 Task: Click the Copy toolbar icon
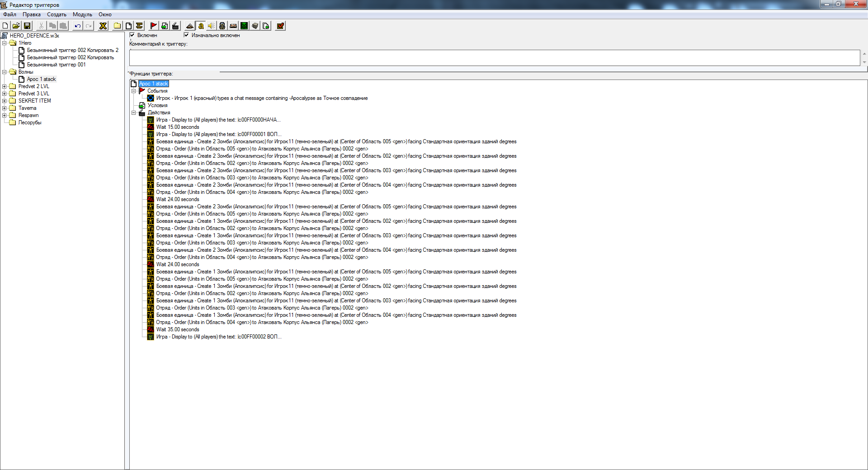click(52, 26)
